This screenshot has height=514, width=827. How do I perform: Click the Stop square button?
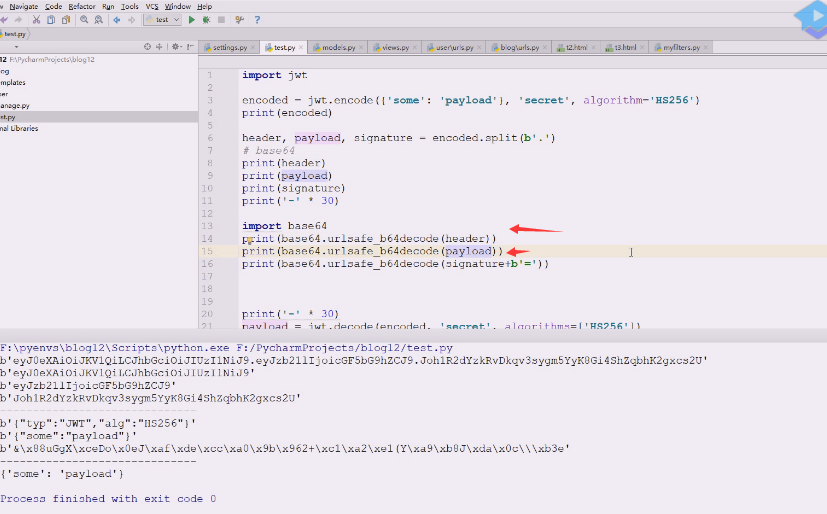point(222,20)
